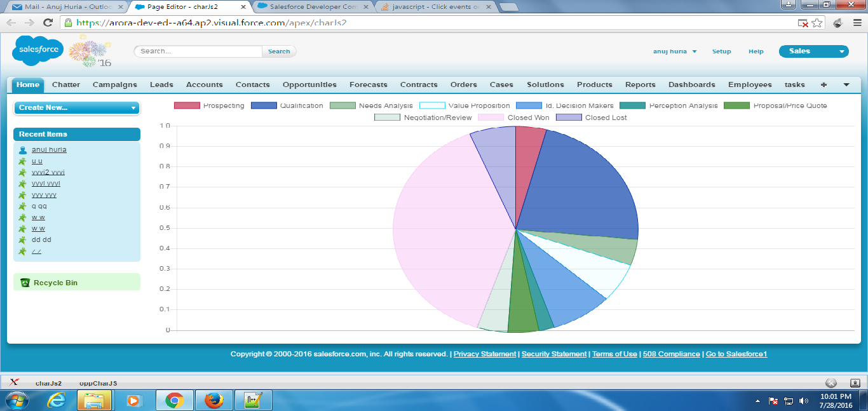Toggle the Needs Analysis legend entry
The image size is (868, 411).
[371, 105]
